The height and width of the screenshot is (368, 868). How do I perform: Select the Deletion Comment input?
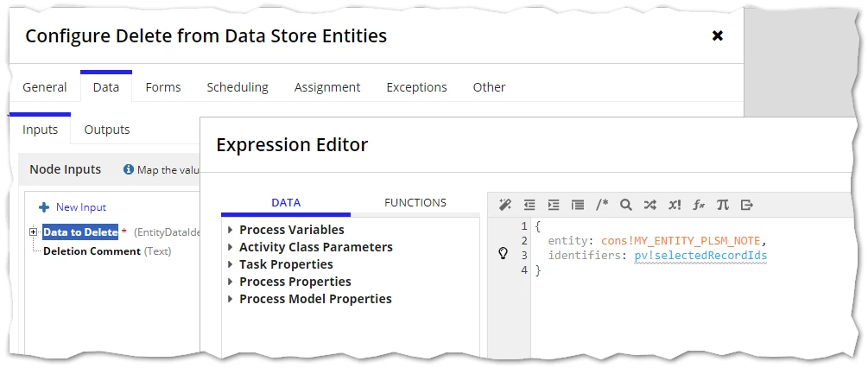tap(92, 251)
